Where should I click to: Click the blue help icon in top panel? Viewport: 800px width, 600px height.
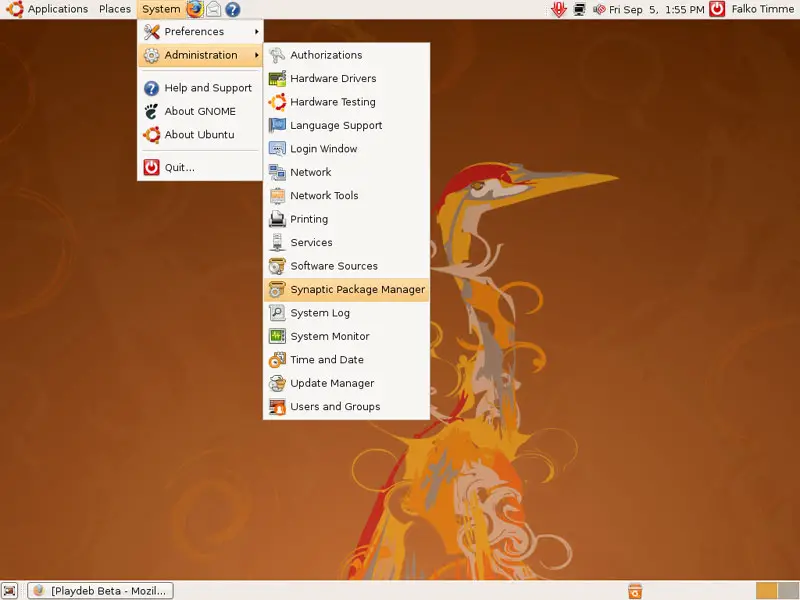pyautogui.click(x=232, y=9)
